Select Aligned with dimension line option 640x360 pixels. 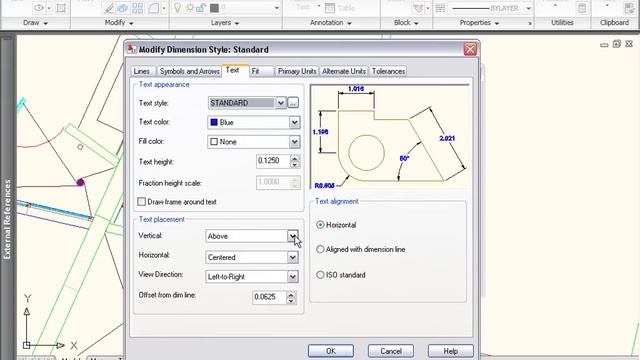pyautogui.click(x=320, y=249)
